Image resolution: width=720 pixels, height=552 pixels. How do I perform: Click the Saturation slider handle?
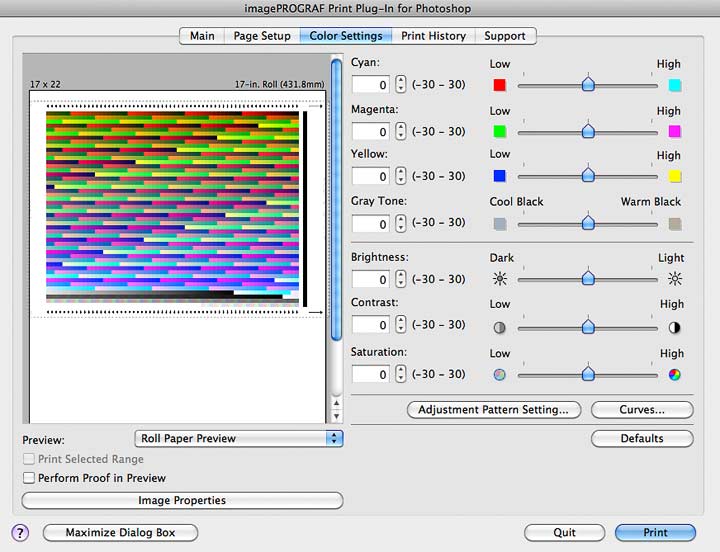tap(588, 374)
